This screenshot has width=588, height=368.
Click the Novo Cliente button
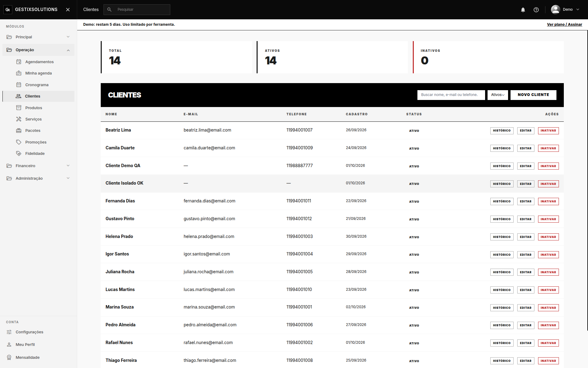pos(533,95)
